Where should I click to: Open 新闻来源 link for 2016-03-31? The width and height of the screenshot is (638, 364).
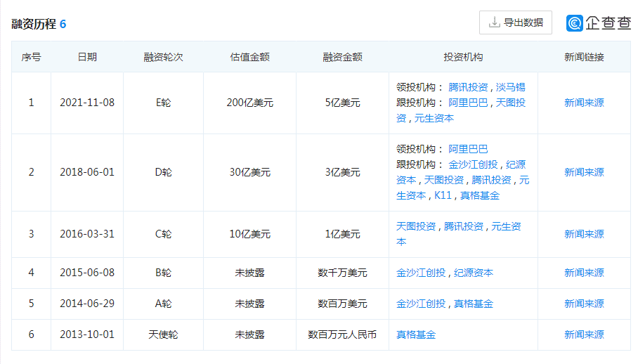584,234
